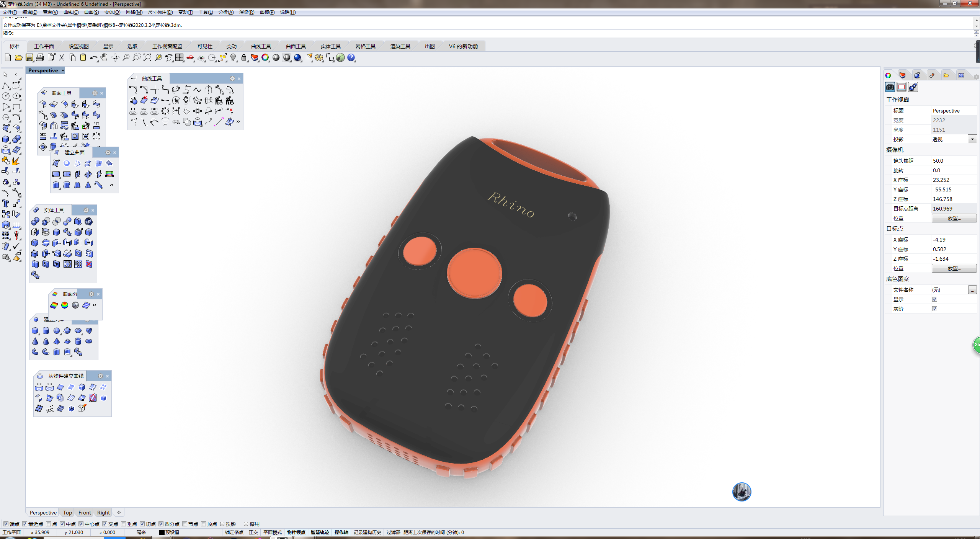The width and height of the screenshot is (980, 539).
Task: Click the padlock Lock objects icon
Action: coord(244,58)
